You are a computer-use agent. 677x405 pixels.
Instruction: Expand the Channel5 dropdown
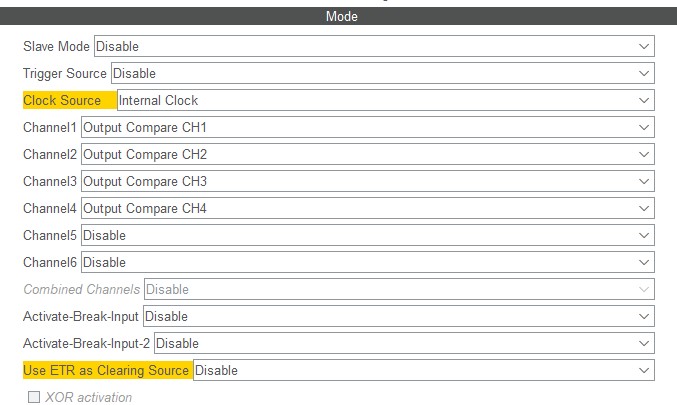tap(367, 235)
